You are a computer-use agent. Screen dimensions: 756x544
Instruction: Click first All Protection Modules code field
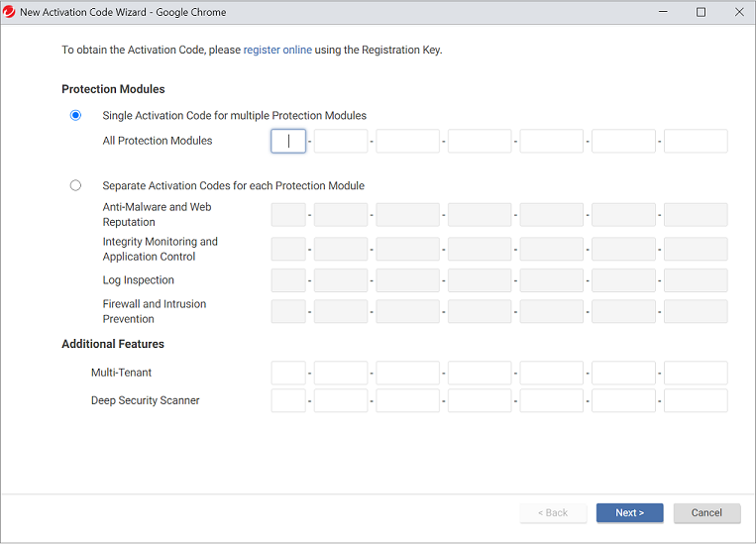pyautogui.click(x=288, y=141)
